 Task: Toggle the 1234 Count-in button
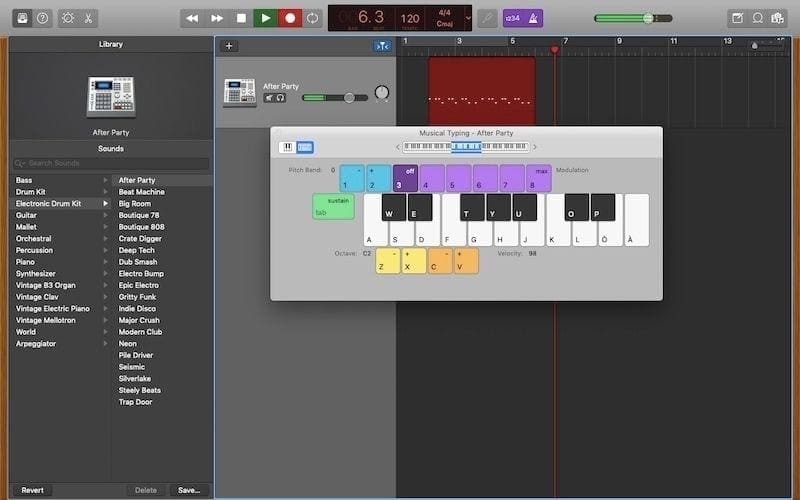pyautogui.click(x=513, y=18)
